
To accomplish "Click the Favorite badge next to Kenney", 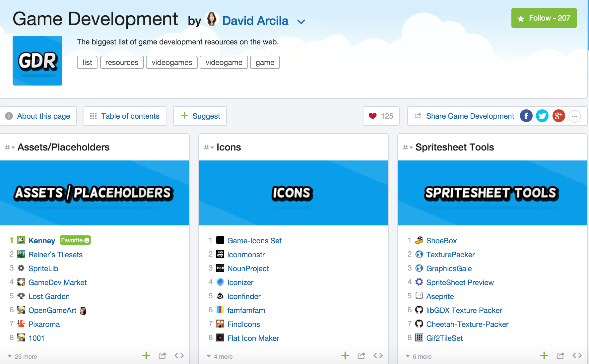I will pos(75,240).
